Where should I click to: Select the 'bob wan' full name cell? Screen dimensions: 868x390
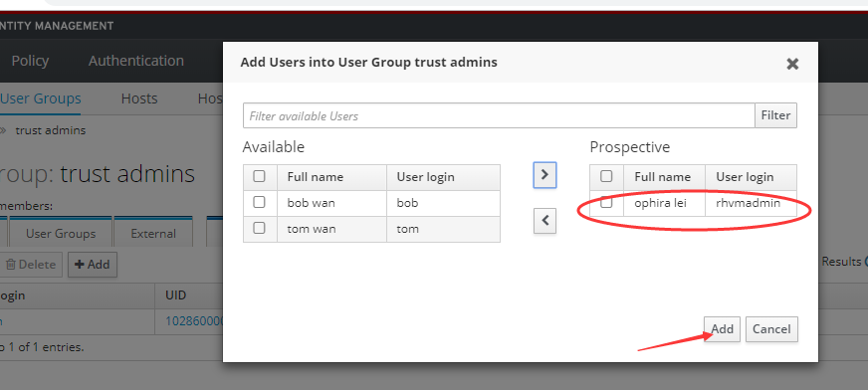[x=331, y=203]
